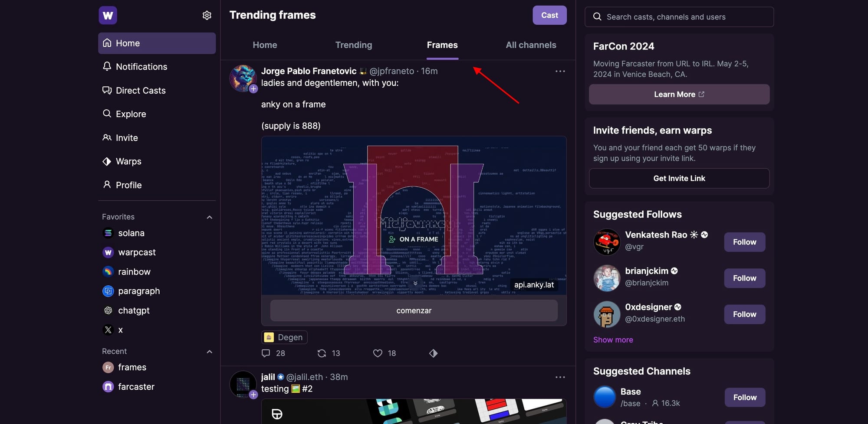This screenshot has width=868, height=424.
Task: Open 0xdesigner's avatar
Action: pos(607,314)
